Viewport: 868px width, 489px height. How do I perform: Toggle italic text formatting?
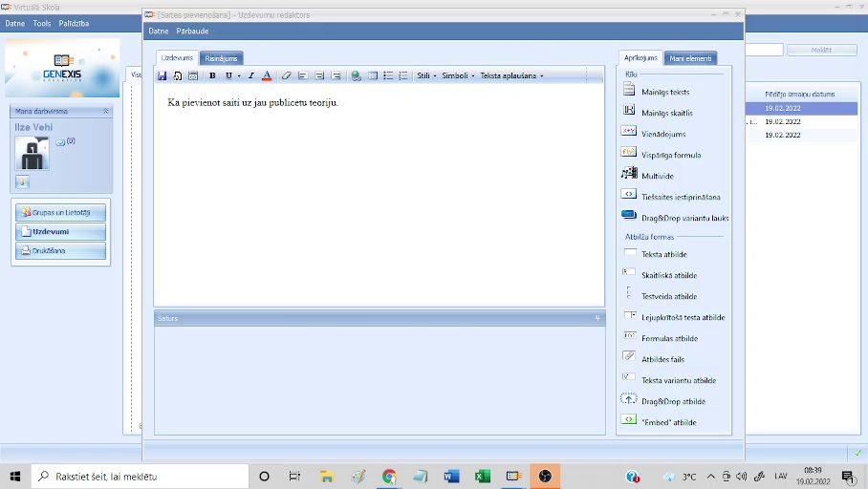tap(250, 75)
